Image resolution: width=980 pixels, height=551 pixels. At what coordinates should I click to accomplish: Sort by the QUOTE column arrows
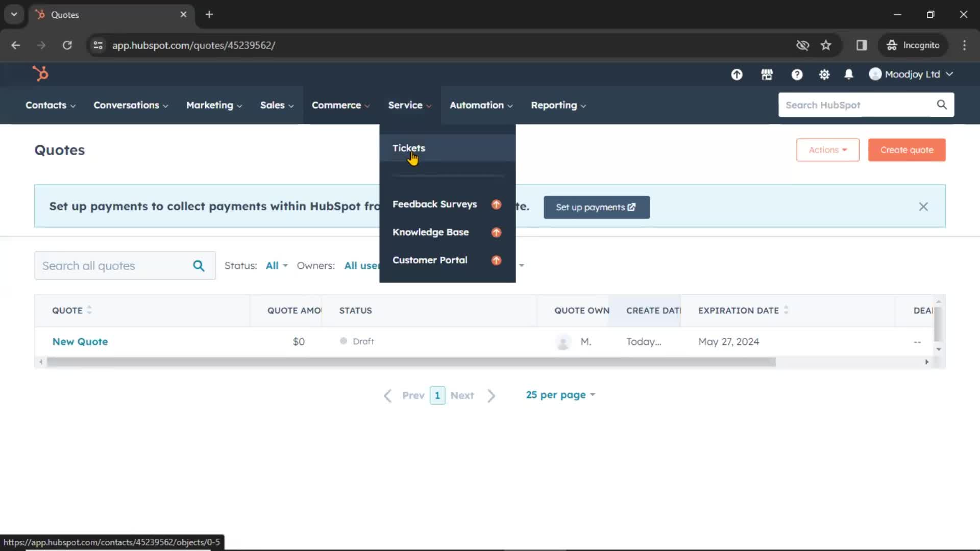point(89,310)
